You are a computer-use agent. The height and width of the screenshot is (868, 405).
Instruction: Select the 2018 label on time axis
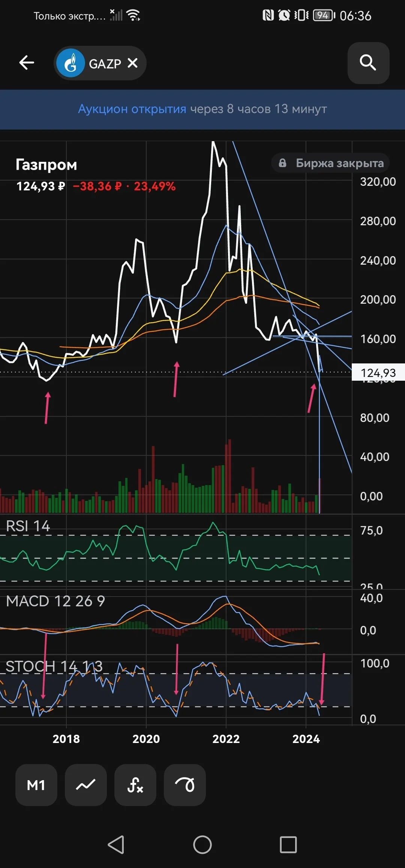(66, 739)
